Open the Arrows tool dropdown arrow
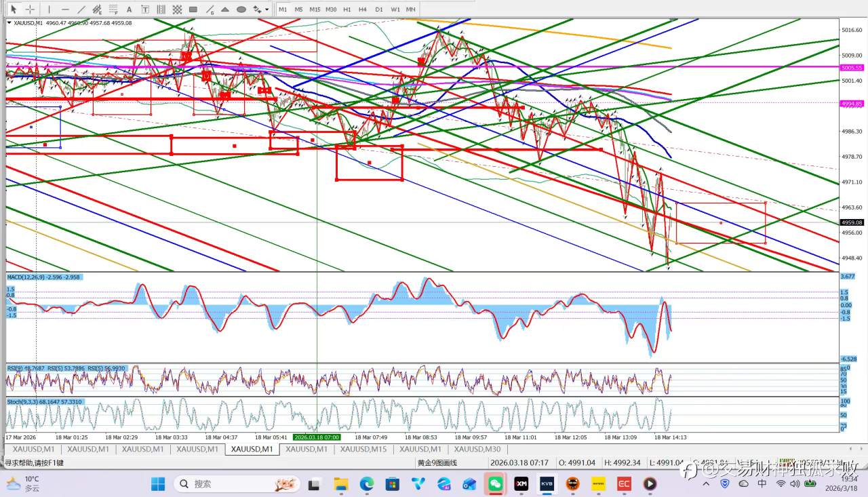868x497 pixels. [x=267, y=9]
